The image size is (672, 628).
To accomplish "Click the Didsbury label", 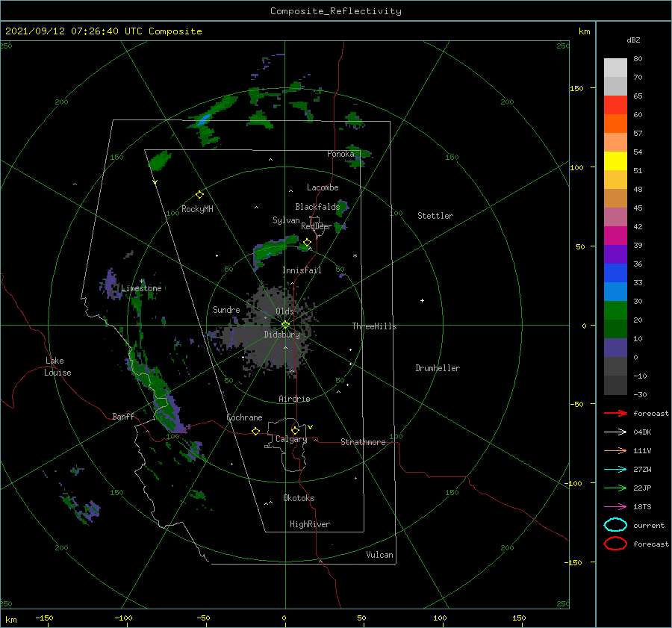I will [281, 335].
